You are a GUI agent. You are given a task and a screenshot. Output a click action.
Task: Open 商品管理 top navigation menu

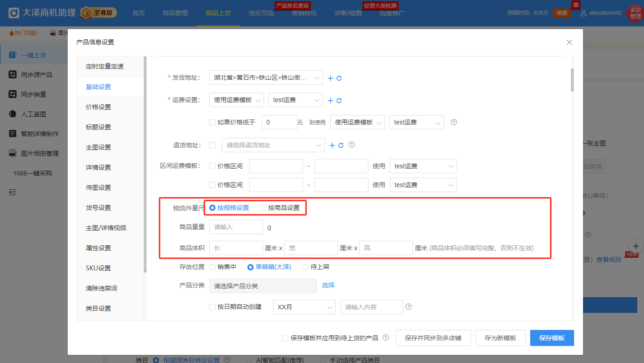175,13
